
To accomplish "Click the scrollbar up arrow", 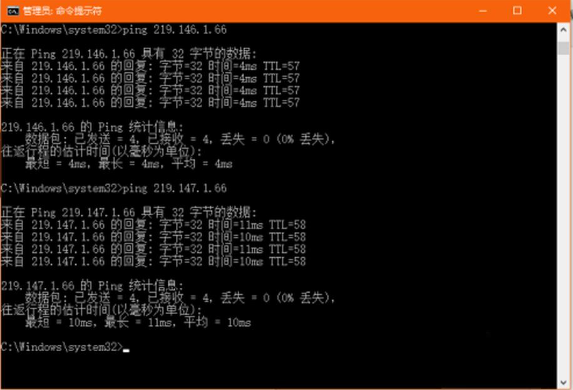I will [x=563, y=30].
